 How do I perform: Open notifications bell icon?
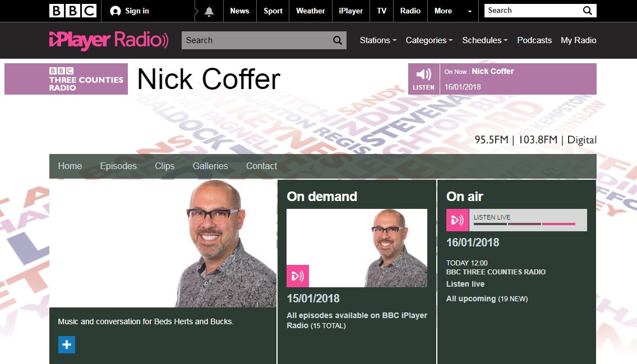[209, 11]
